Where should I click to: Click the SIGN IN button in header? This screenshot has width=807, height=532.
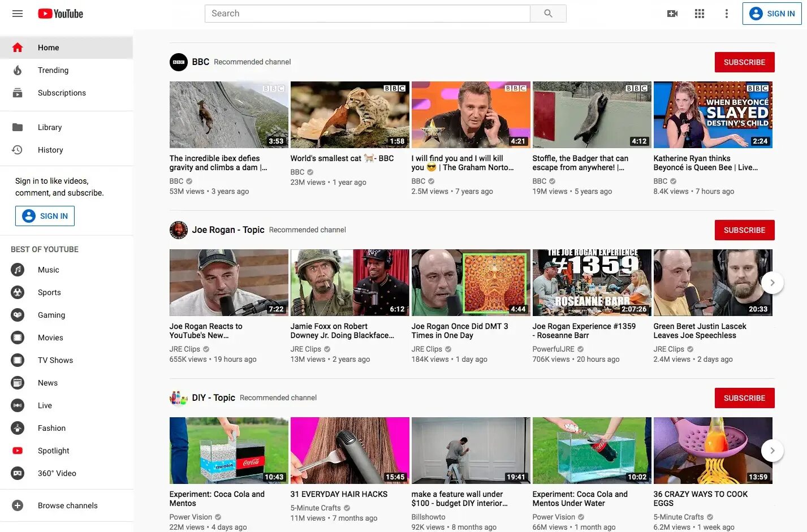772,14
